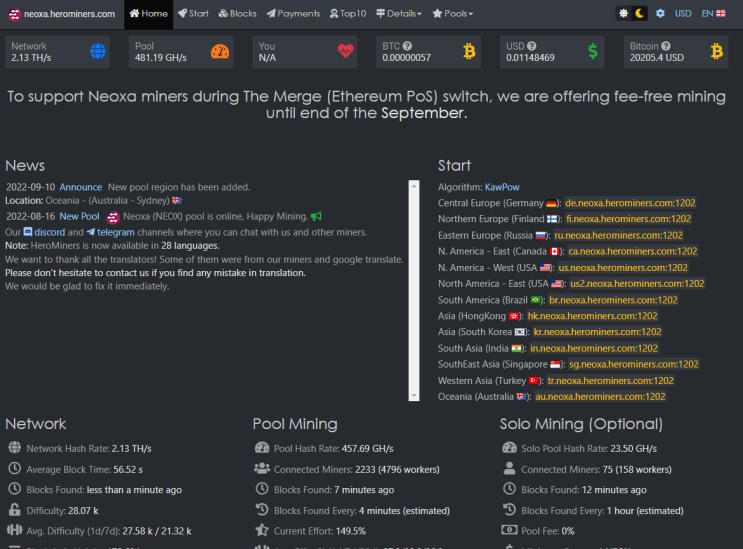This screenshot has height=549, width=743.
Task: Select fi.neoxa.herominers.com:1202 server address
Action: tap(629, 219)
